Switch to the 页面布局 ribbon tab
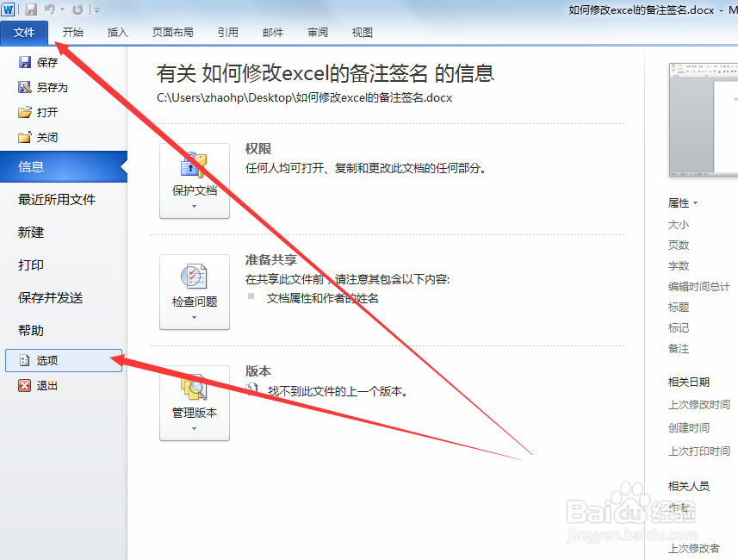This screenshot has width=738, height=560. click(173, 33)
